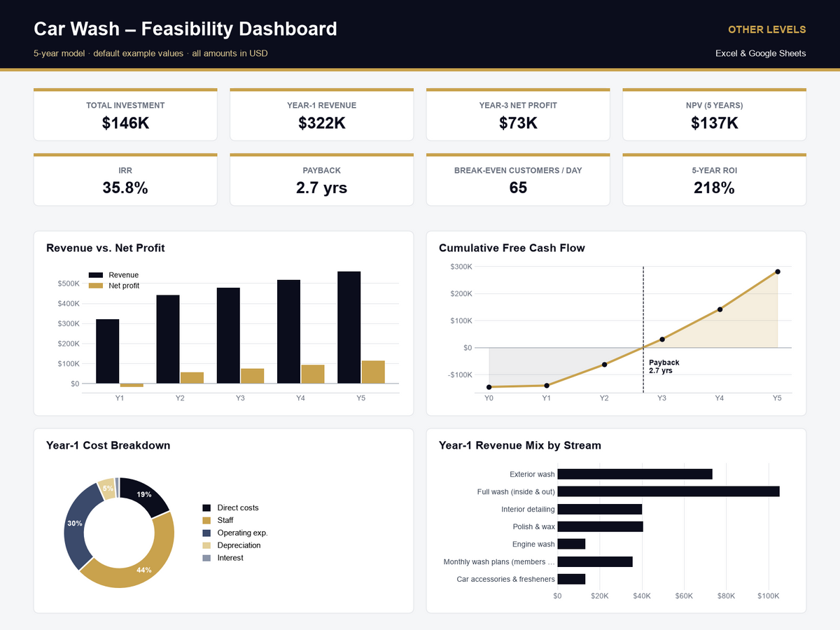Click the Car accessories & fresheners bar
The image size is (840, 630).
pos(571,579)
